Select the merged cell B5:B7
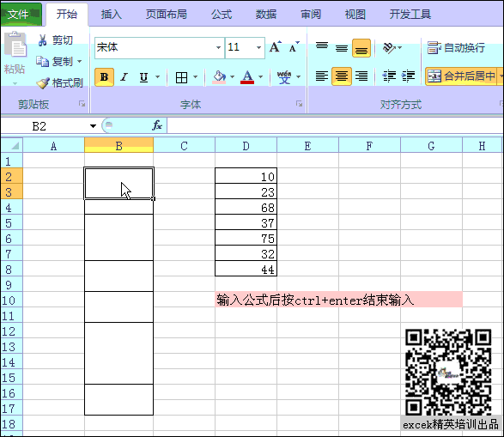This screenshot has width=504, height=437. [119, 238]
